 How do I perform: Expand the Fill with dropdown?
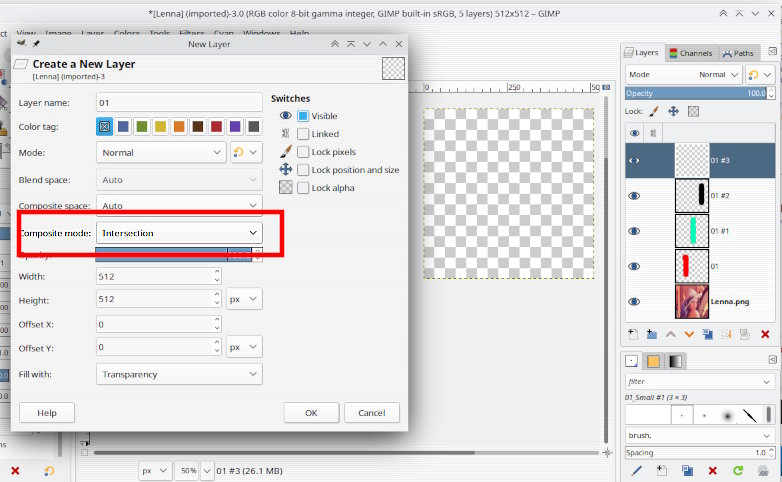coord(179,374)
